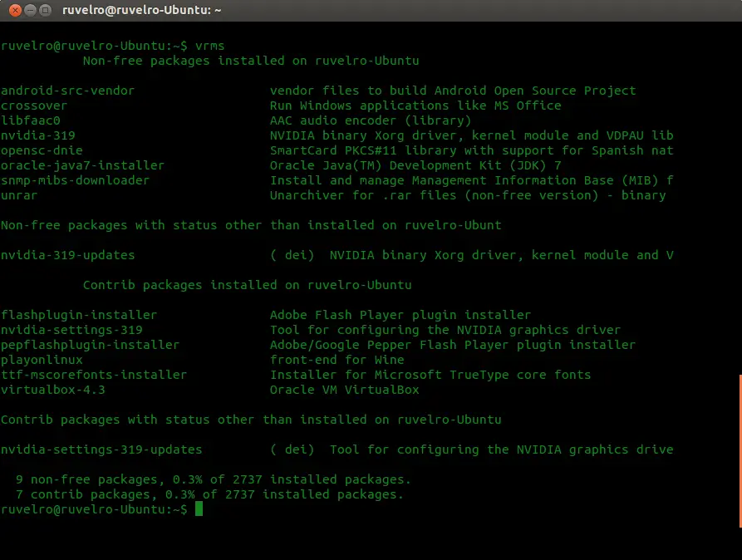Click the crossover package entry
Image resolution: width=742 pixels, height=560 pixels.
(x=34, y=106)
